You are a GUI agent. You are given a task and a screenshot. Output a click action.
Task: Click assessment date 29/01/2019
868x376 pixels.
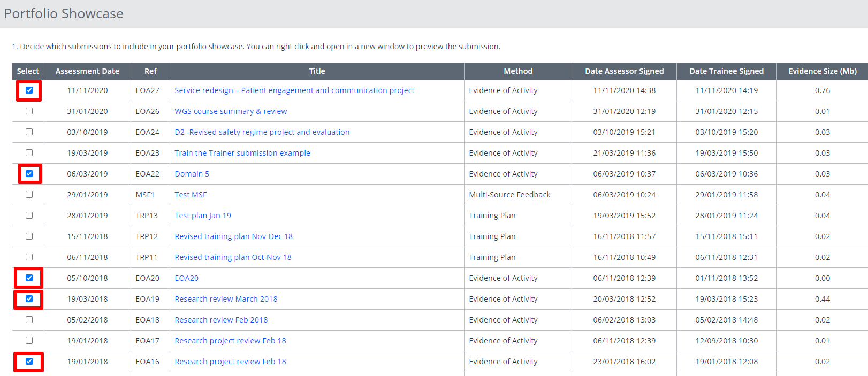pyautogui.click(x=87, y=195)
